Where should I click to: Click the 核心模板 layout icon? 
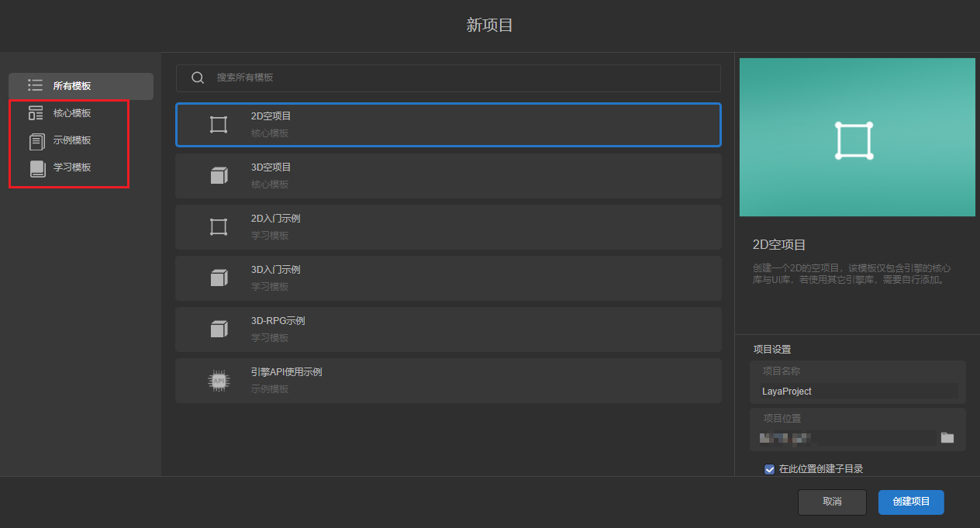[36, 113]
